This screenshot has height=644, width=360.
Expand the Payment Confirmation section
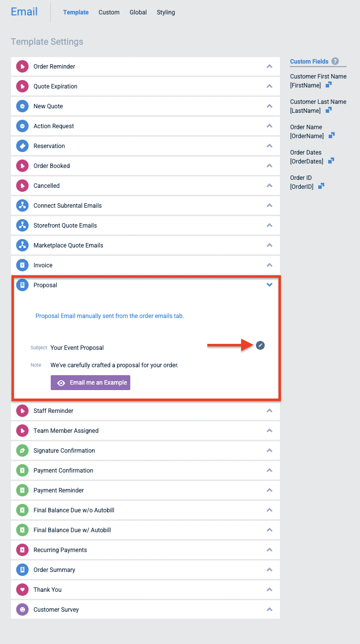click(x=269, y=470)
